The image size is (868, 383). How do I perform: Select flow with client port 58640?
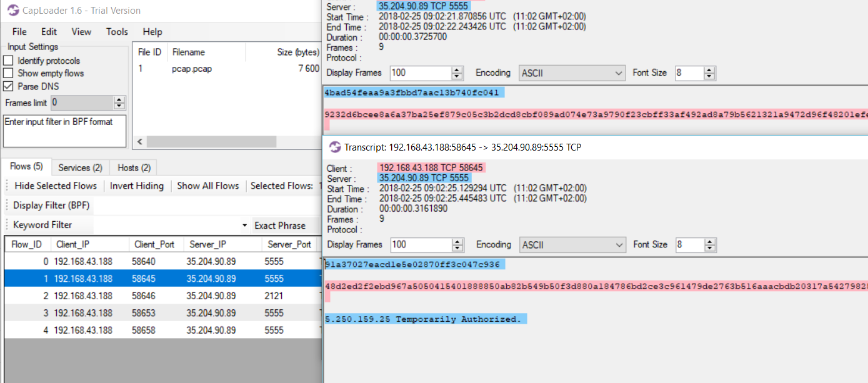tap(163, 261)
